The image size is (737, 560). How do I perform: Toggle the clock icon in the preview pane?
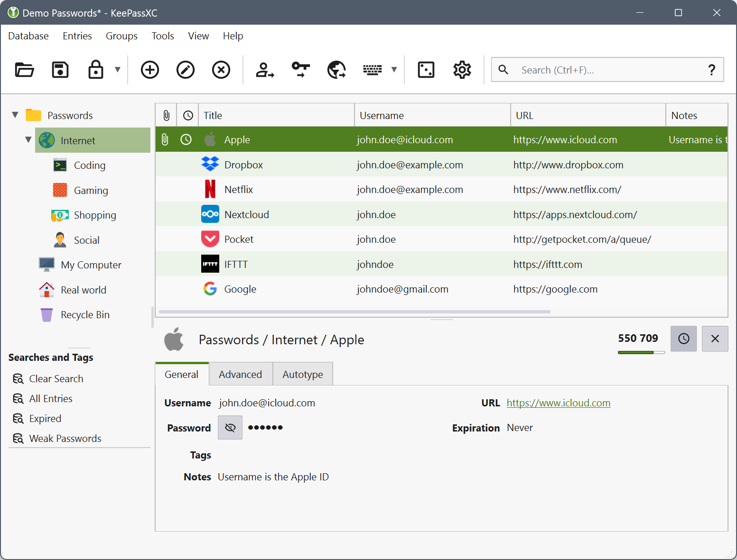pyautogui.click(x=683, y=339)
